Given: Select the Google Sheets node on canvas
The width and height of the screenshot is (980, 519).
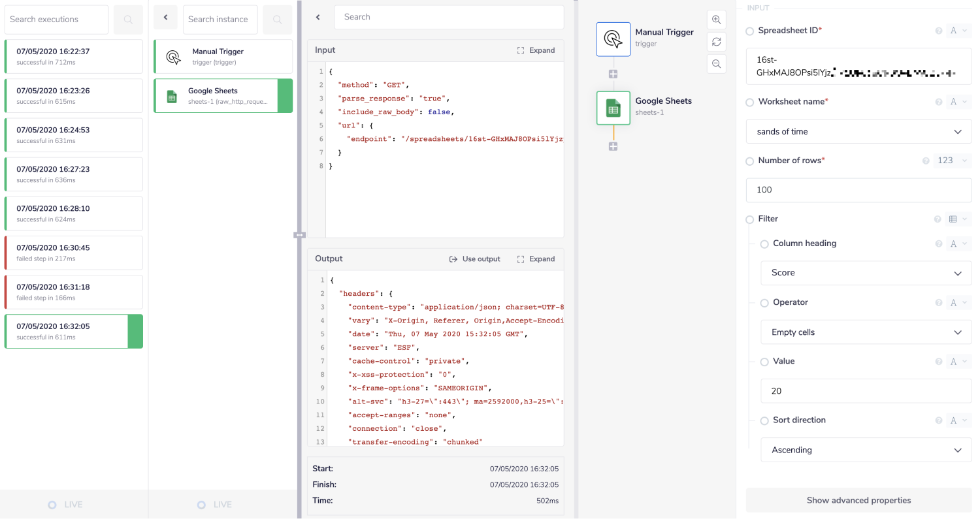Looking at the screenshot, I should tap(613, 108).
